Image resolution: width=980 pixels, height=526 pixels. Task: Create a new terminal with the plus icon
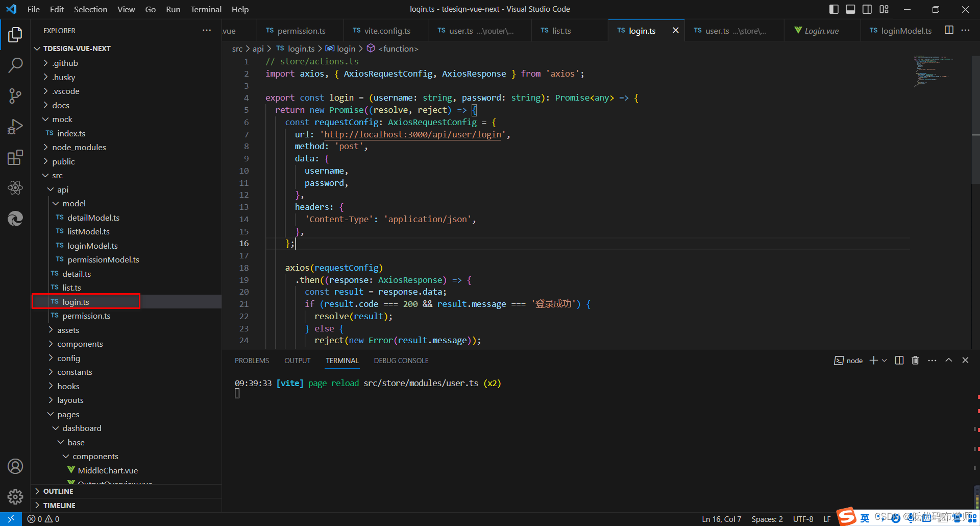874,360
